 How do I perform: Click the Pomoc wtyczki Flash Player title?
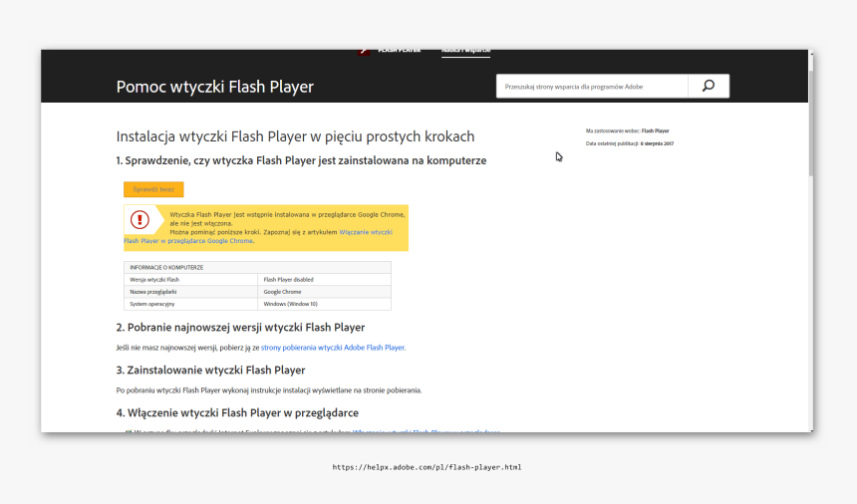(x=215, y=87)
